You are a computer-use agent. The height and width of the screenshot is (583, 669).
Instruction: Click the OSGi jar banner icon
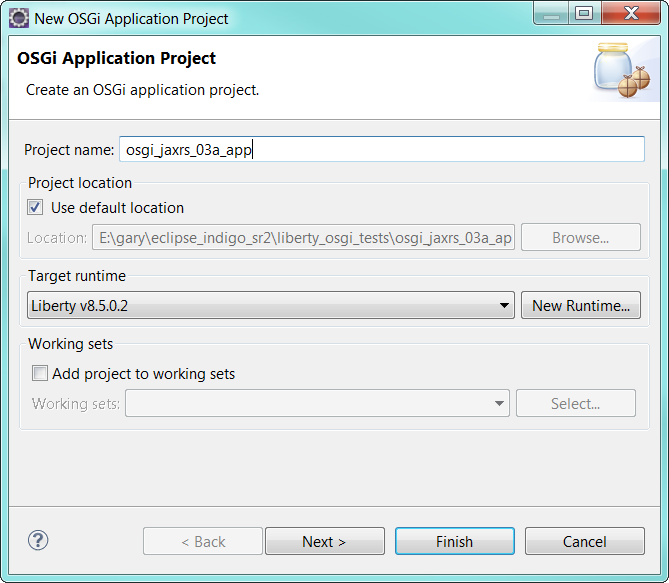618,70
